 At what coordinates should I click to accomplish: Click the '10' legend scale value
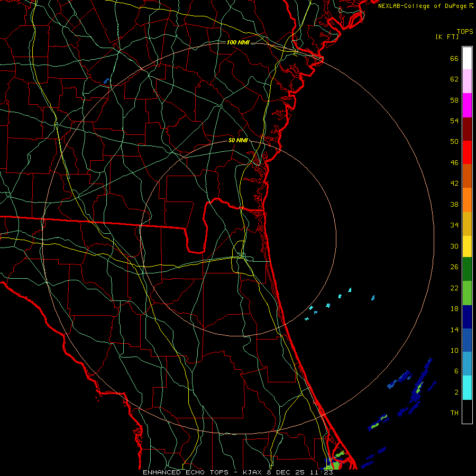(x=454, y=350)
